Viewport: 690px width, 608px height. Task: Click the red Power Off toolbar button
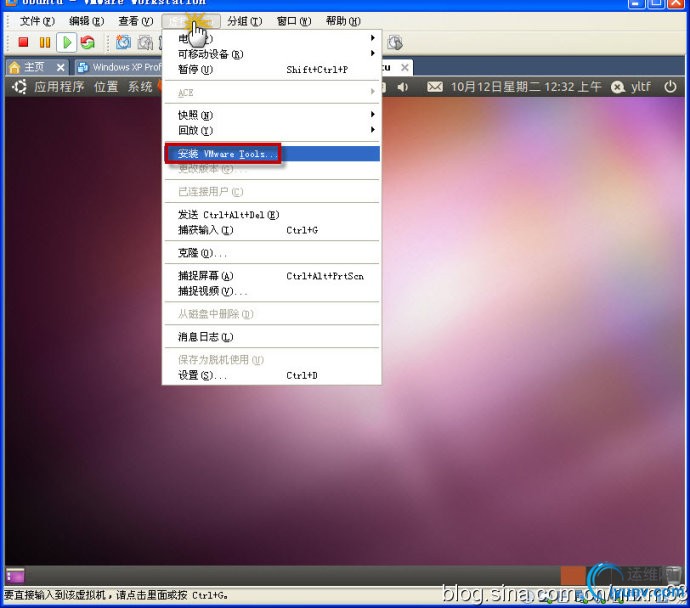click(x=23, y=42)
